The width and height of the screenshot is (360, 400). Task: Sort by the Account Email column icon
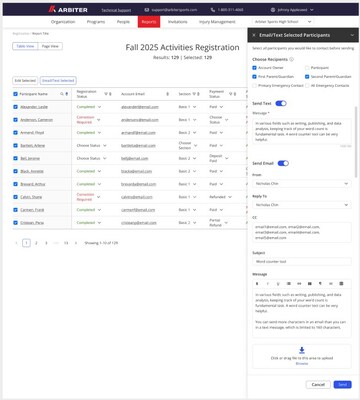(x=167, y=94)
